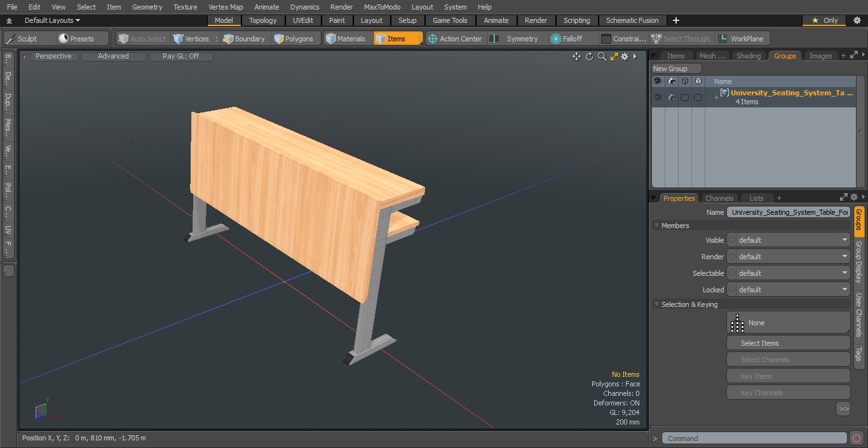The width and height of the screenshot is (868, 448).
Task: Click the None keying button
Action: [x=788, y=323]
